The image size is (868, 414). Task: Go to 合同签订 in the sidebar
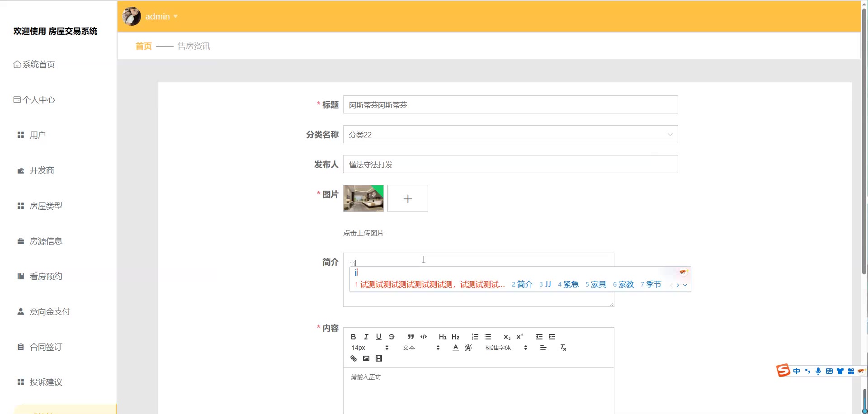click(x=46, y=347)
